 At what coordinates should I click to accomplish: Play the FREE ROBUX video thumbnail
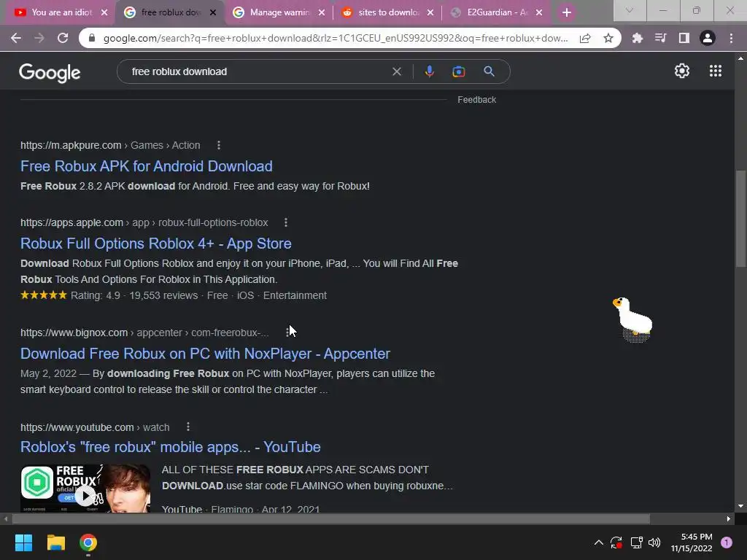[85, 489]
